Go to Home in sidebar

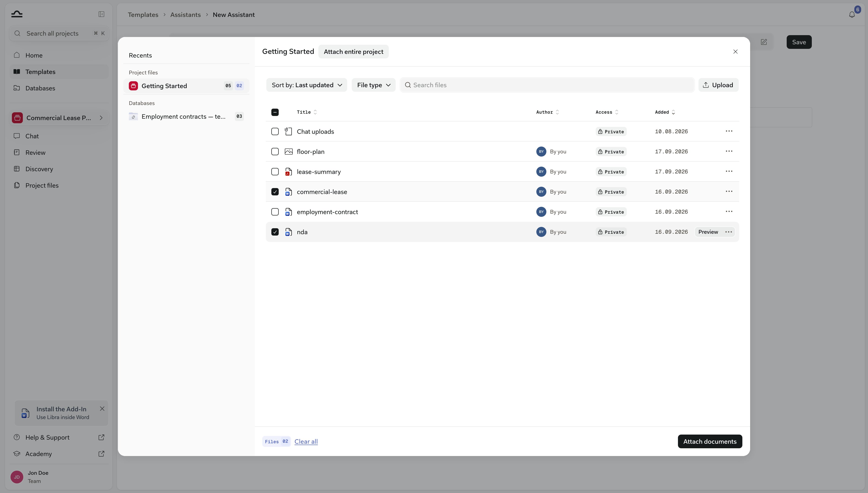coord(59,55)
